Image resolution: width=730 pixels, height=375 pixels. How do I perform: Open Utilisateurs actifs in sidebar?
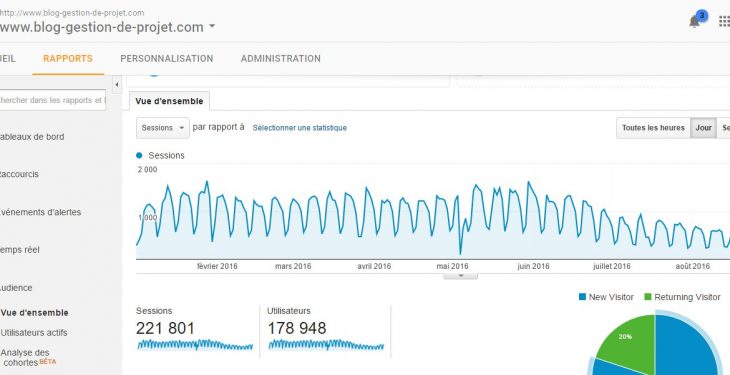click(34, 333)
